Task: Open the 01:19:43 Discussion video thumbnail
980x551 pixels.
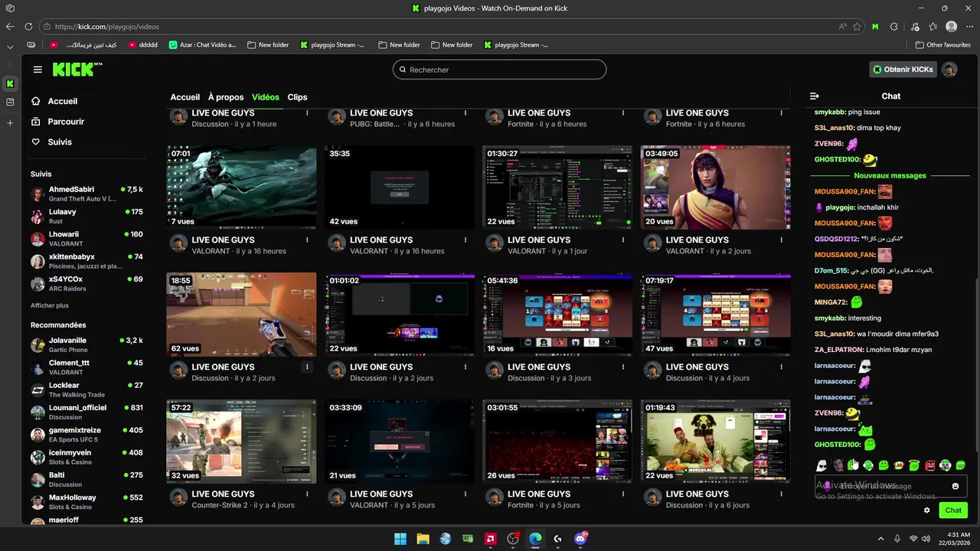Action: (715, 442)
